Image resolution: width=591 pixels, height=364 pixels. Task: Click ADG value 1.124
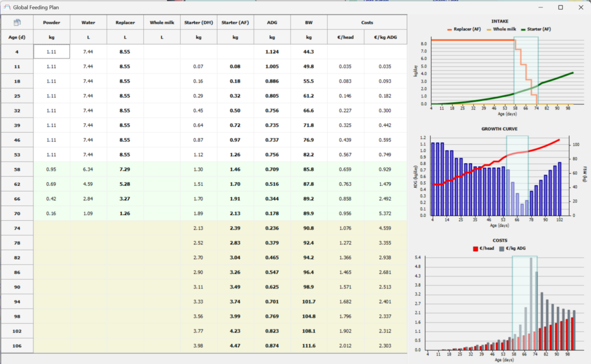point(272,52)
